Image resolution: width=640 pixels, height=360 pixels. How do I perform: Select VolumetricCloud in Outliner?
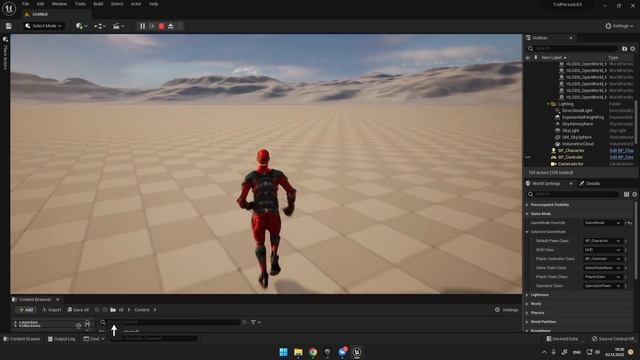tap(578, 144)
